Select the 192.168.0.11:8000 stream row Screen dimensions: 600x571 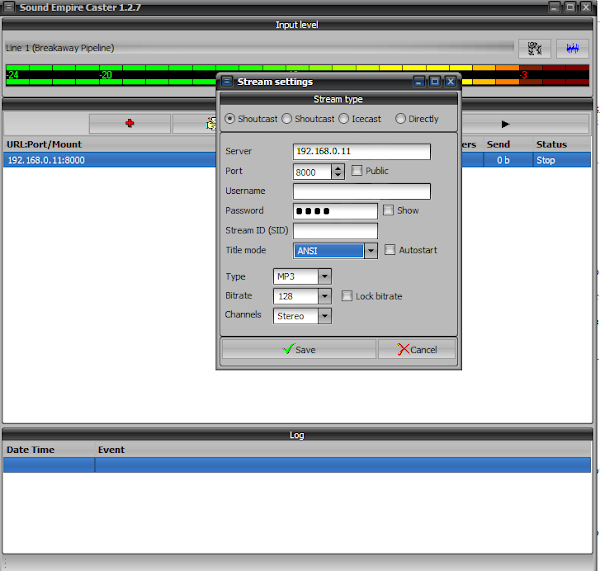point(110,160)
